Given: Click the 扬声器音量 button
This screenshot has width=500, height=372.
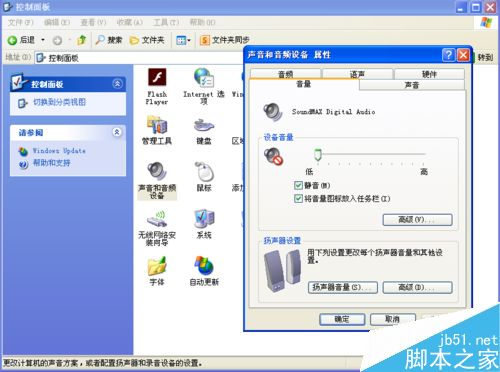Looking at the screenshot, I should click(x=343, y=287).
